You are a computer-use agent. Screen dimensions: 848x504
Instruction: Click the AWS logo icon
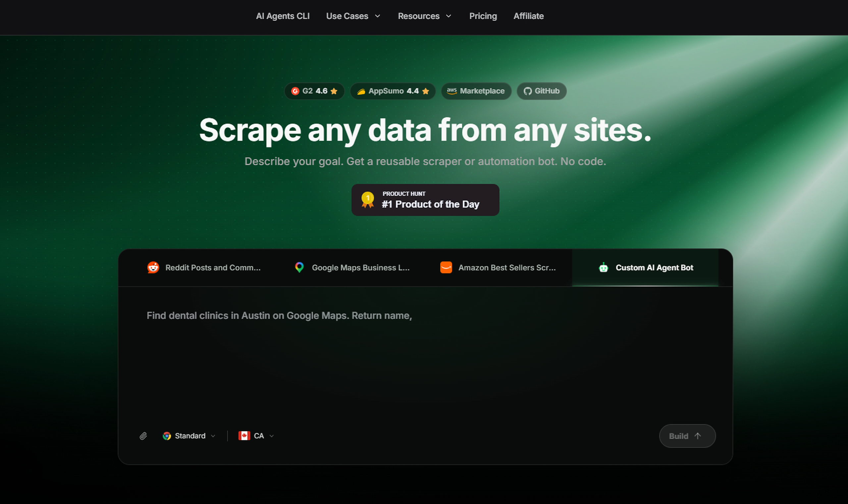tap(452, 91)
